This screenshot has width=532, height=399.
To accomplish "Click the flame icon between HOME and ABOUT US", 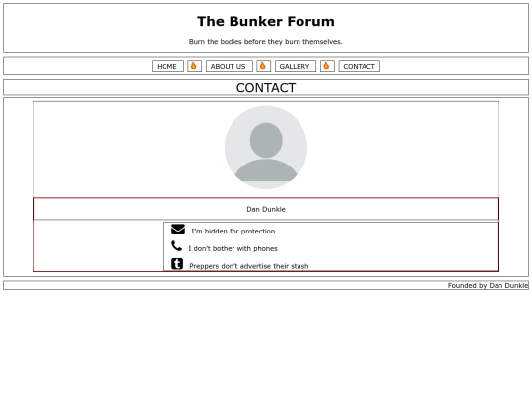I will click(194, 66).
